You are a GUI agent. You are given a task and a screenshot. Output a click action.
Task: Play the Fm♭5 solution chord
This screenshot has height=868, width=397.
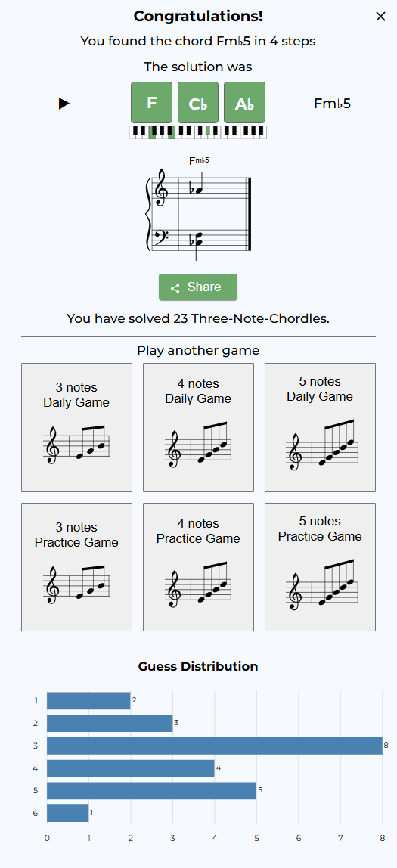tap(64, 104)
